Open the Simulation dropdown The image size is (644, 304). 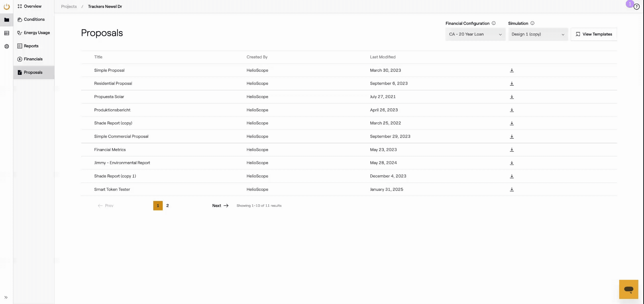(x=538, y=34)
